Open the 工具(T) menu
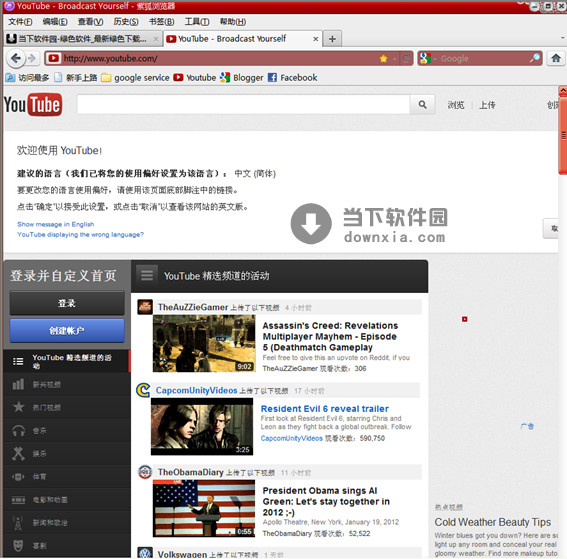 click(197, 22)
